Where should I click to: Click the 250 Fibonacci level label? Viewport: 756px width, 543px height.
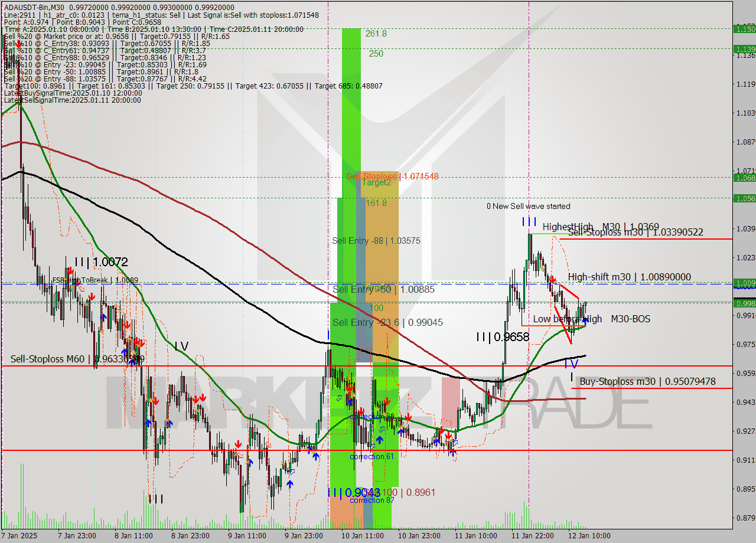(x=376, y=53)
